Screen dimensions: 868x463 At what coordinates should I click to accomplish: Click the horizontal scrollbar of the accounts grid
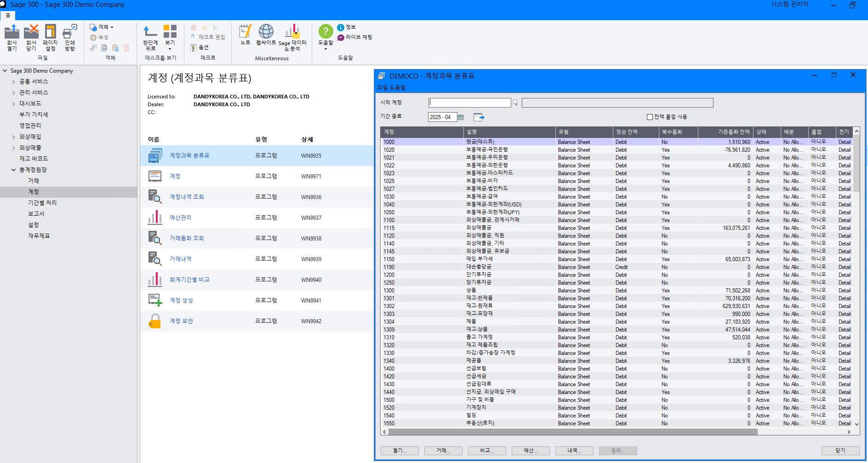[x=572, y=432]
